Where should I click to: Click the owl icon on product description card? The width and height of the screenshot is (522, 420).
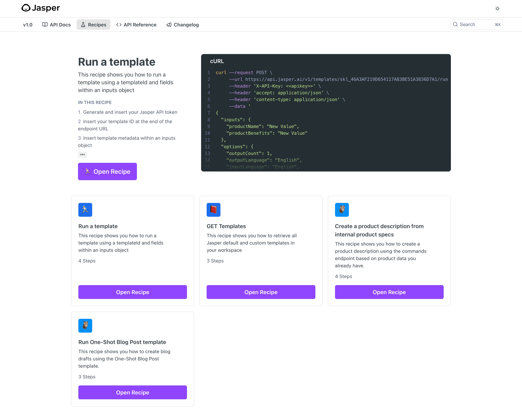point(342,210)
